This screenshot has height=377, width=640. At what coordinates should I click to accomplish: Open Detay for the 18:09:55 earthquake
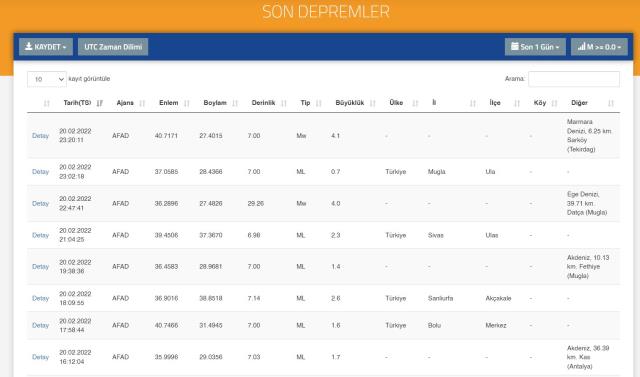(40, 299)
